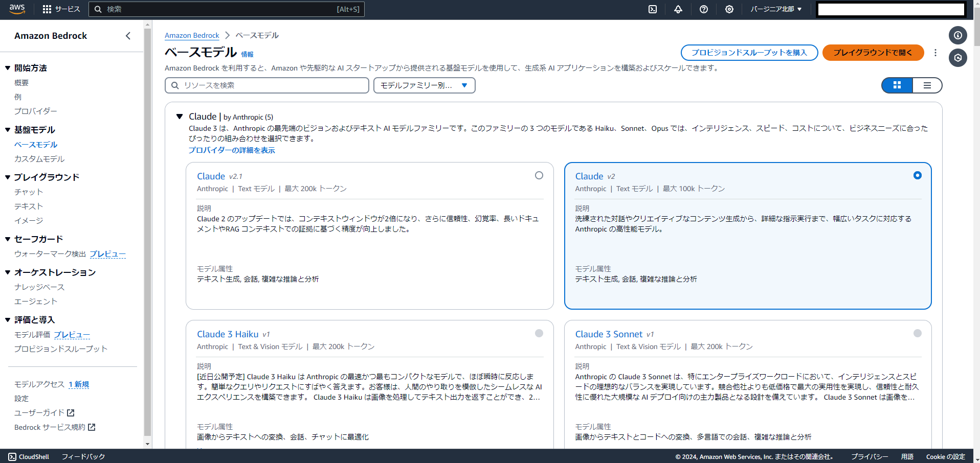This screenshot has width=980, height=463.
Task: Open the Claude v2.1 model title link
Action: tap(211, 176)
